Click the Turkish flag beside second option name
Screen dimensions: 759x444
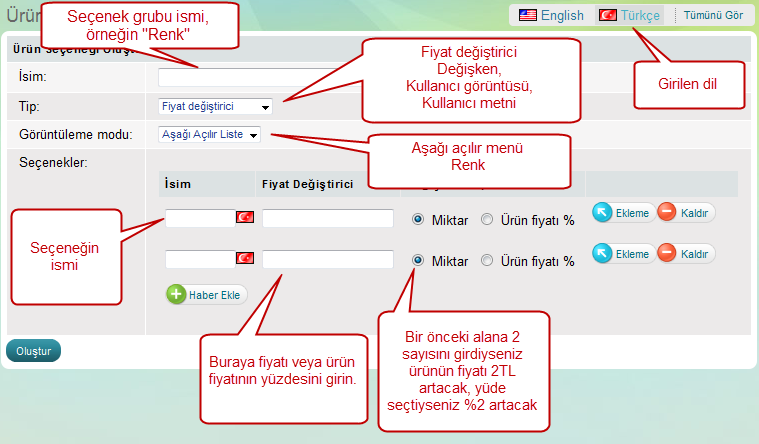coord(245,259)
